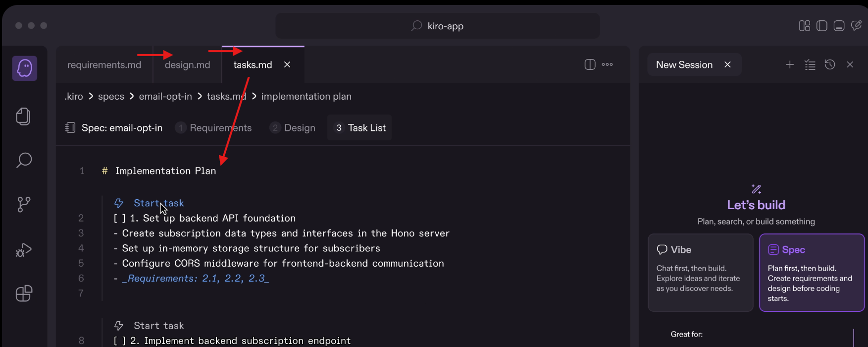This screenshot has height=347, width=868.
Task: Click the Kiro ghost logo in sidebar
Action: tap(24, 68)
